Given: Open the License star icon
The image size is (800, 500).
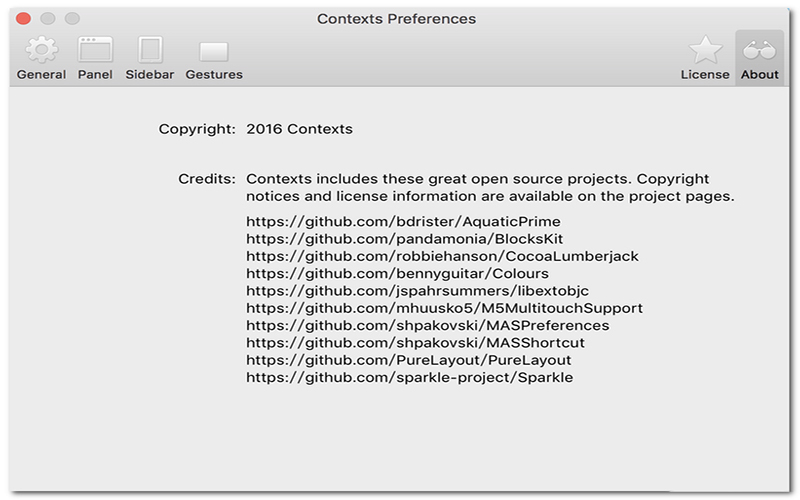Looking at the screenshot, I should pos(705,50).
